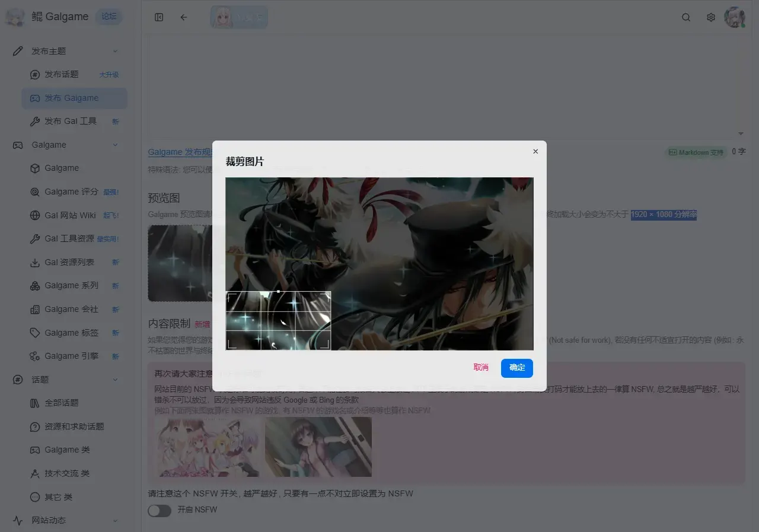Confirm the crop with 确定
The image size is (759, 532).
(x=517, y=368)
